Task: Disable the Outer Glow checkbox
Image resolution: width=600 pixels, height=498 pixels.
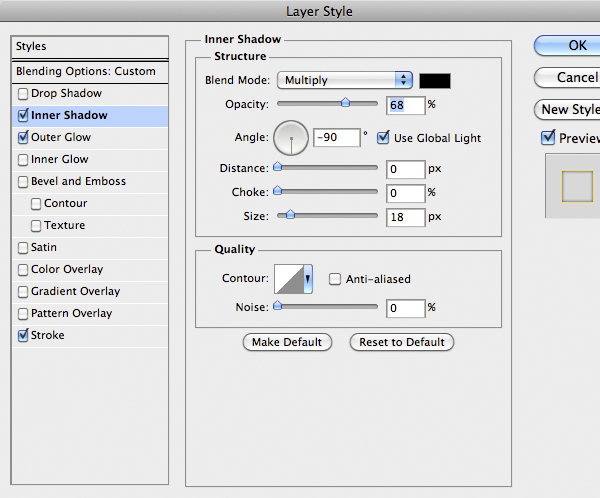Action: coord(23,138)
